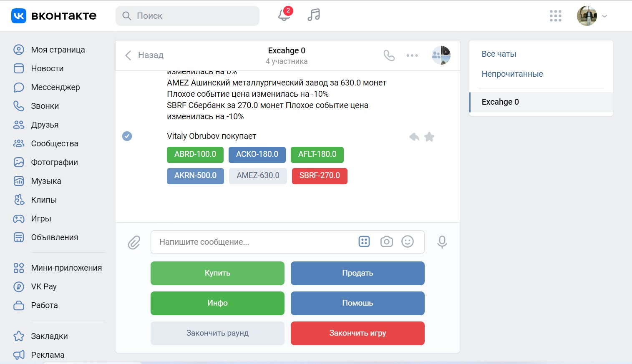Open the Excahge 0 chat title
632x364 pixels.
(x=287, y=50)
